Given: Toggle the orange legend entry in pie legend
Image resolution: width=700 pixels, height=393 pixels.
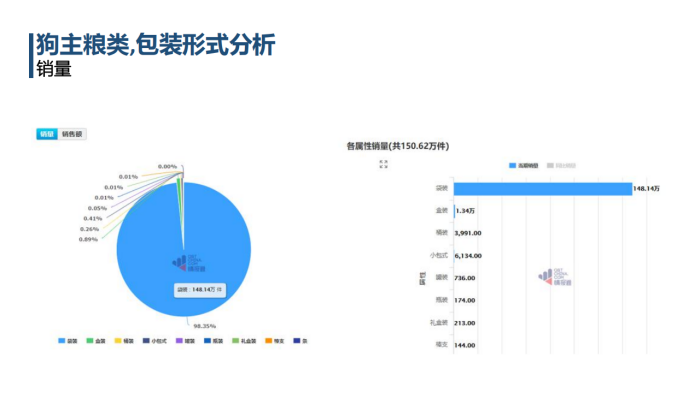Looking at the screenshot, I should click(x=275, y=341).
